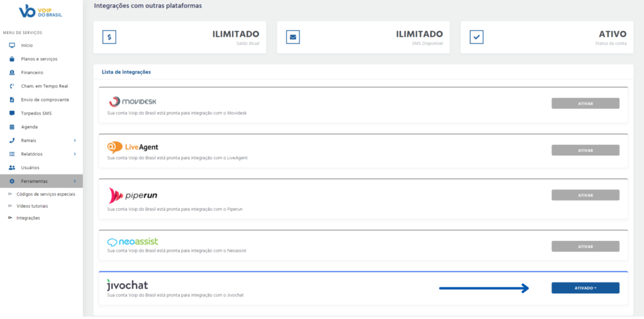Click key icon beside Integrações

[10, 218]
